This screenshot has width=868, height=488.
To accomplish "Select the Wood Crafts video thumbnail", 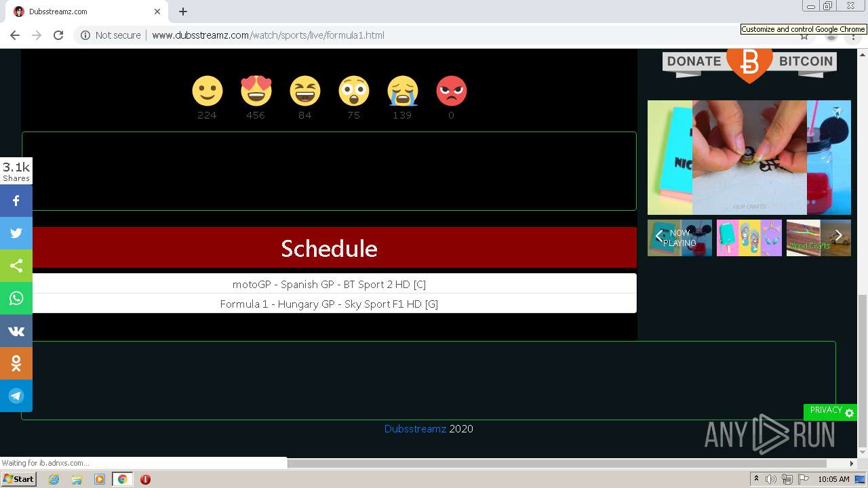I will pyautogui.click(x=818, y=238).
